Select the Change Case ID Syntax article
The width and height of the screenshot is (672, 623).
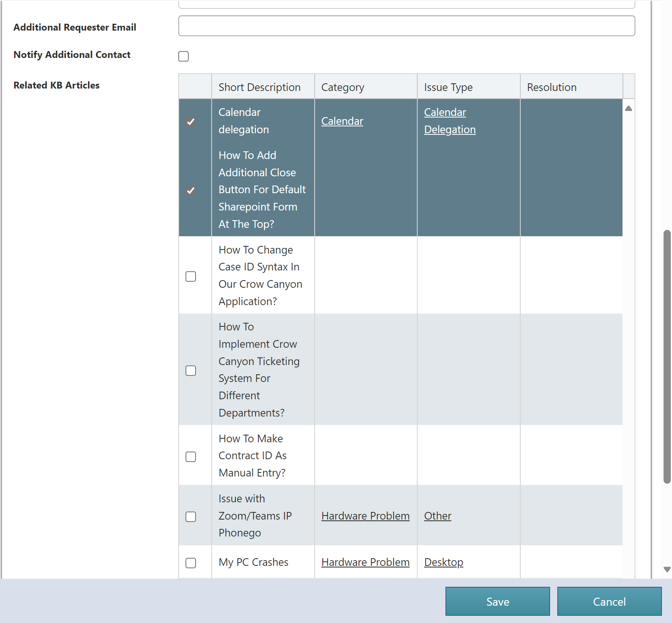point(191,276)
